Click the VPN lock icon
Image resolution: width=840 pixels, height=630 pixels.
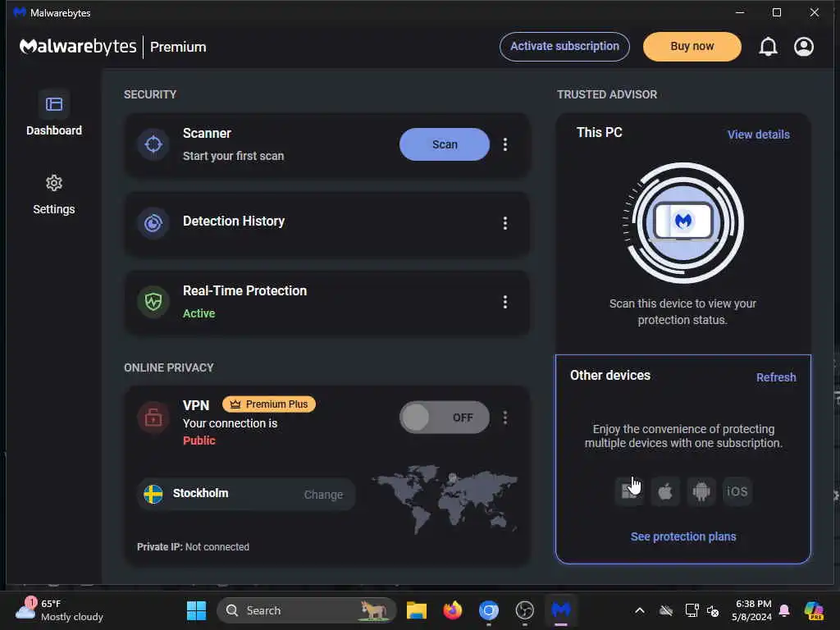coord(153,417)
